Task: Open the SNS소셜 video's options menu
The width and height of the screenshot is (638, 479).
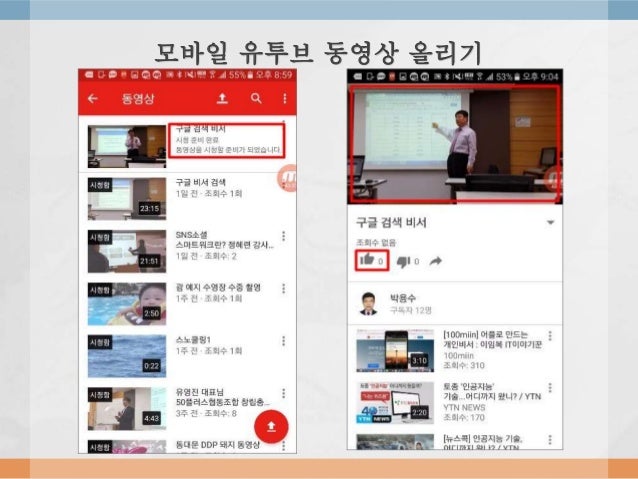Action: point(284,236)
